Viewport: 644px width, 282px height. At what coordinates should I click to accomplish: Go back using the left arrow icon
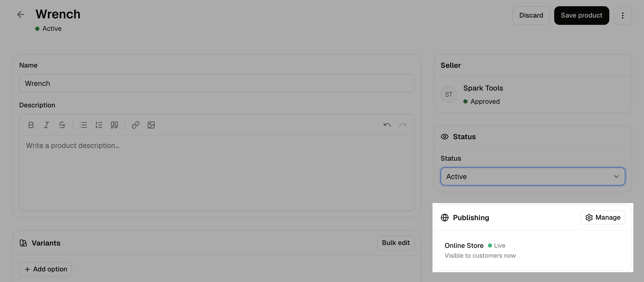click(20, 14)
